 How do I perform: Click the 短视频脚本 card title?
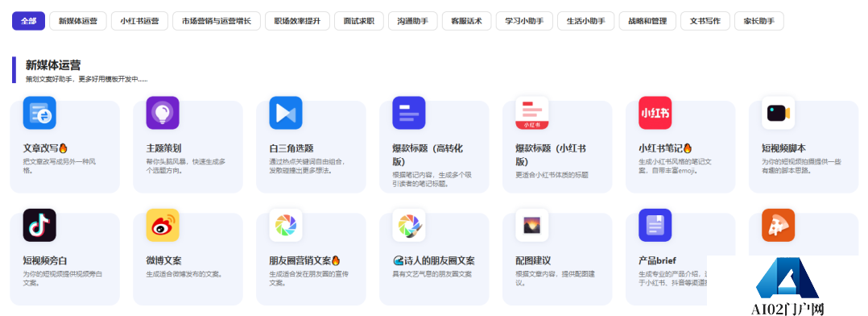(784, 148)
